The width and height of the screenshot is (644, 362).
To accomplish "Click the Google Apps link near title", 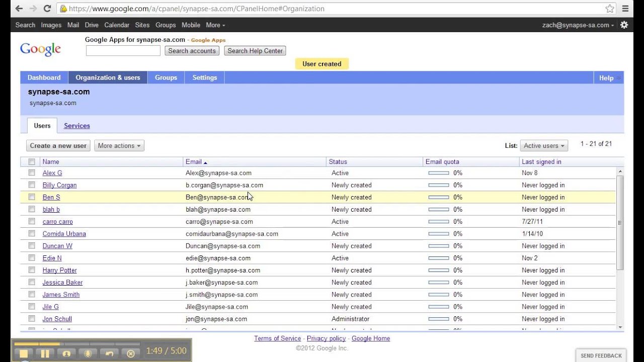I will pyautogui.click(x=208, y=40).
